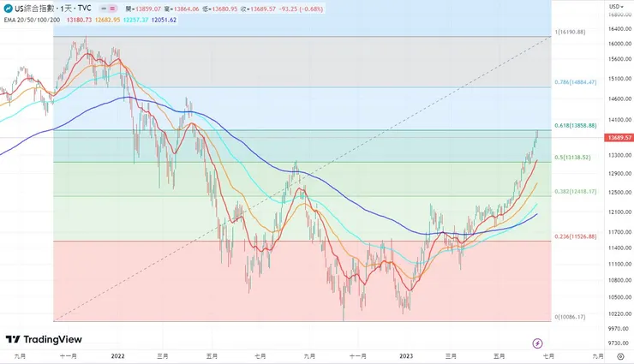
Task: Open the USD currency dropdown
Action: tap(616, 7)
